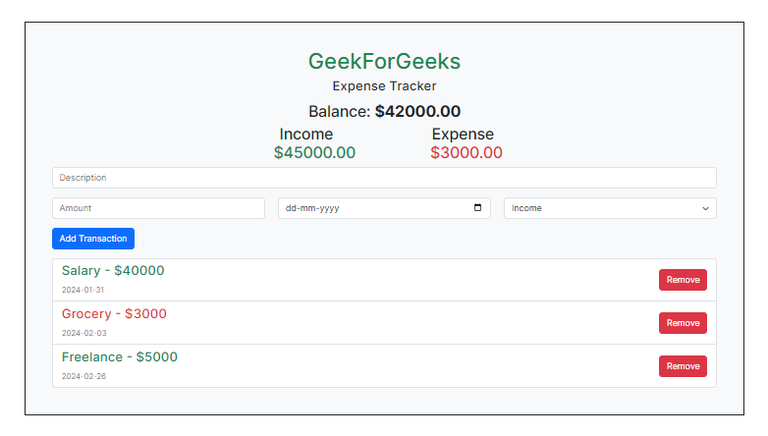Expand the Income transaction type dropdown

coord(610,208)
